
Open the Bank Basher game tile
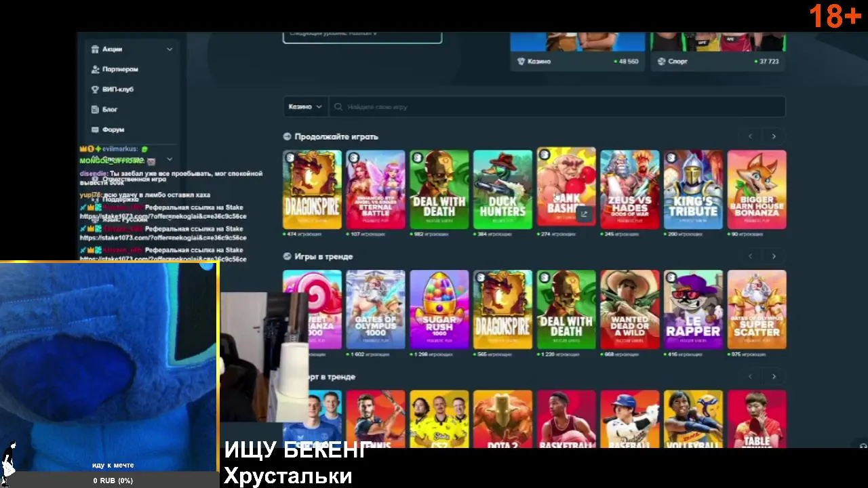[566, 186]
